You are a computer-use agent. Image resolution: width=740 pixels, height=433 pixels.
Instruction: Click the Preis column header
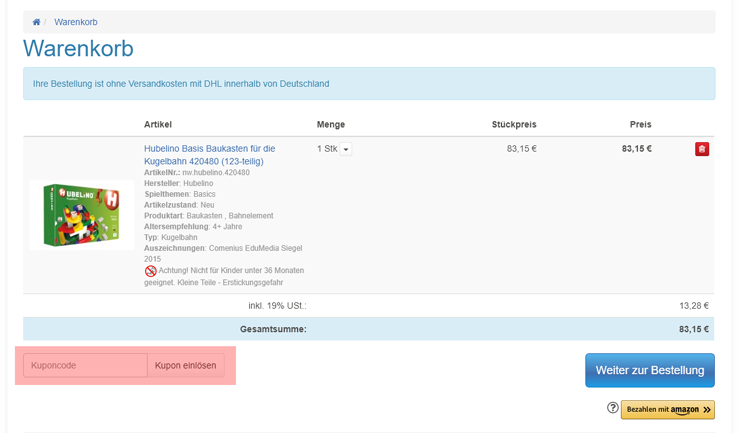(x=640, y=124)
